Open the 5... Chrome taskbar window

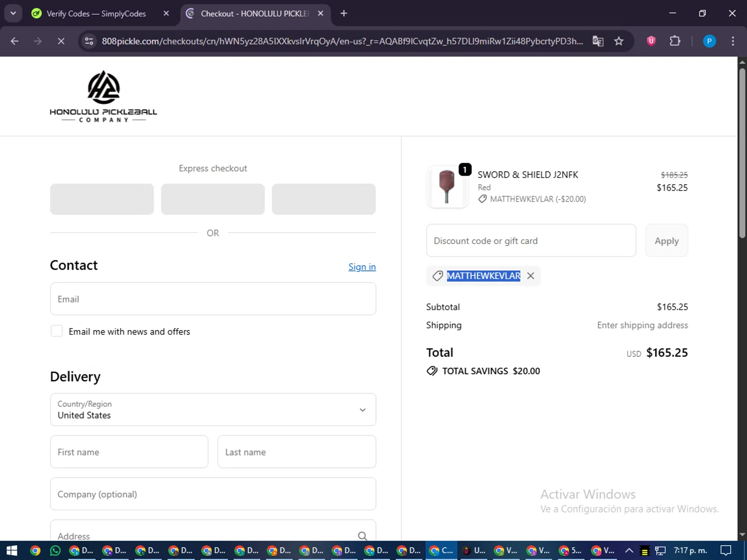pyautogui.click(x=571, y=551)
